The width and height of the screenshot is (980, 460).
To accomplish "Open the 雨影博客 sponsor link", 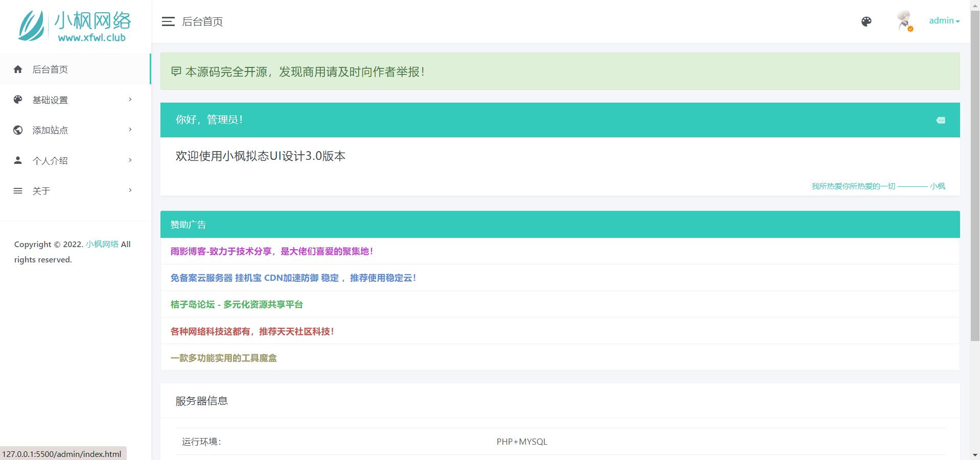I will (272, 251).
